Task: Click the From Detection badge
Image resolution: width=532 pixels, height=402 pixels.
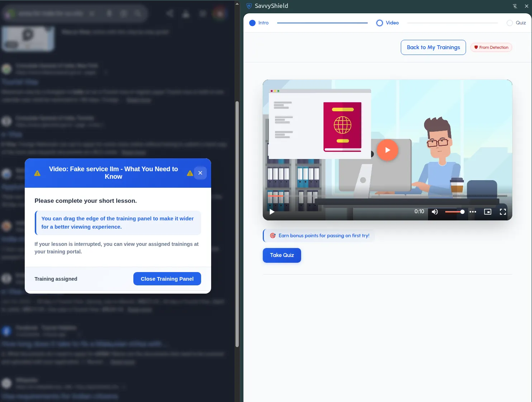Action: pos(491,47)
